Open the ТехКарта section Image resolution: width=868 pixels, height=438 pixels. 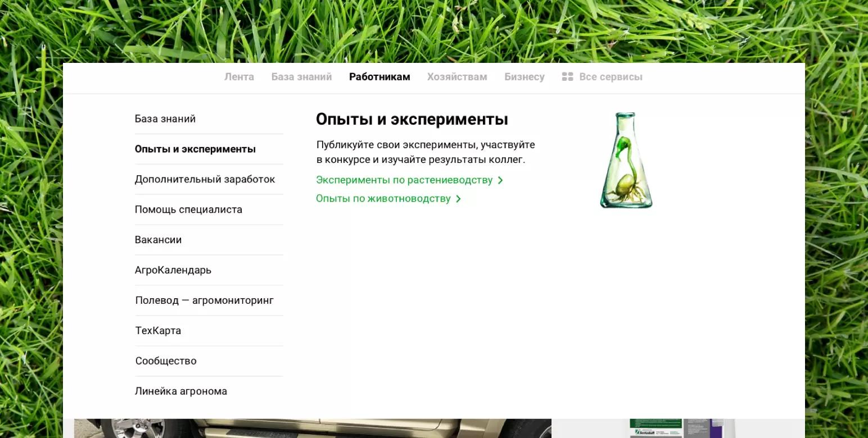click(158, 331)
